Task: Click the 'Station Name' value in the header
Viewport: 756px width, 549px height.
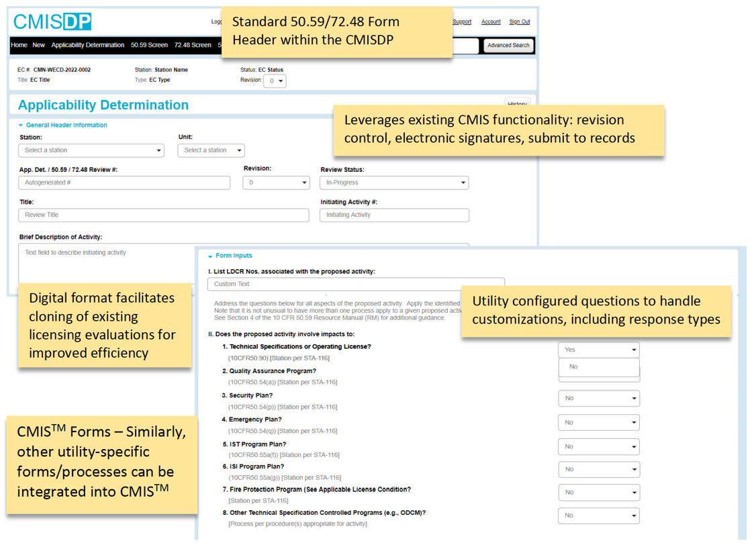Action: 171,70
